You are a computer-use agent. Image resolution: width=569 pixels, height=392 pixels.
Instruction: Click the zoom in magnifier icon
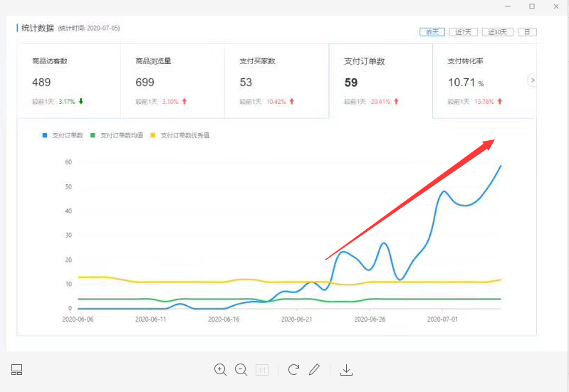tap(220, 369)
